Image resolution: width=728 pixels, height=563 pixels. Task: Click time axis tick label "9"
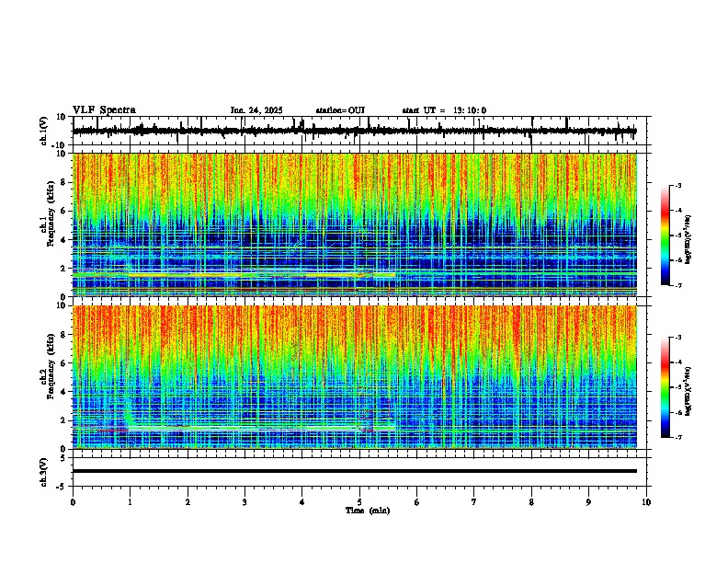point(588,502)
